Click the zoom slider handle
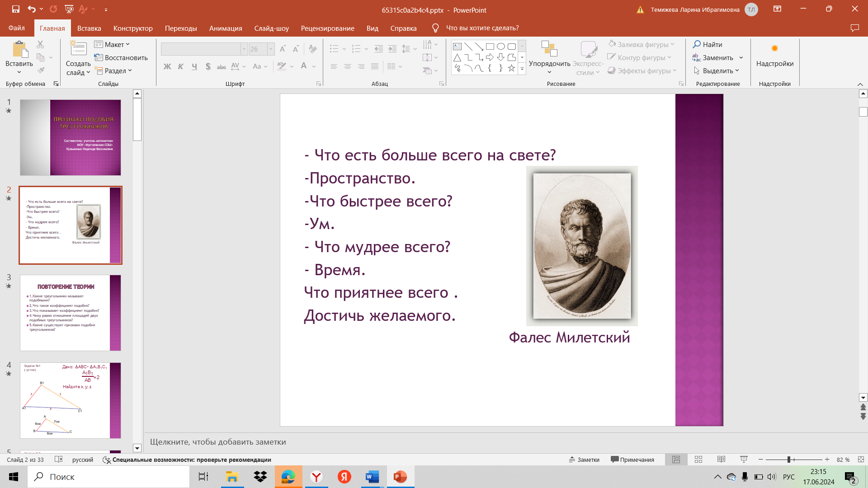This screenshot has height=488, width=868. coord(789,460)
